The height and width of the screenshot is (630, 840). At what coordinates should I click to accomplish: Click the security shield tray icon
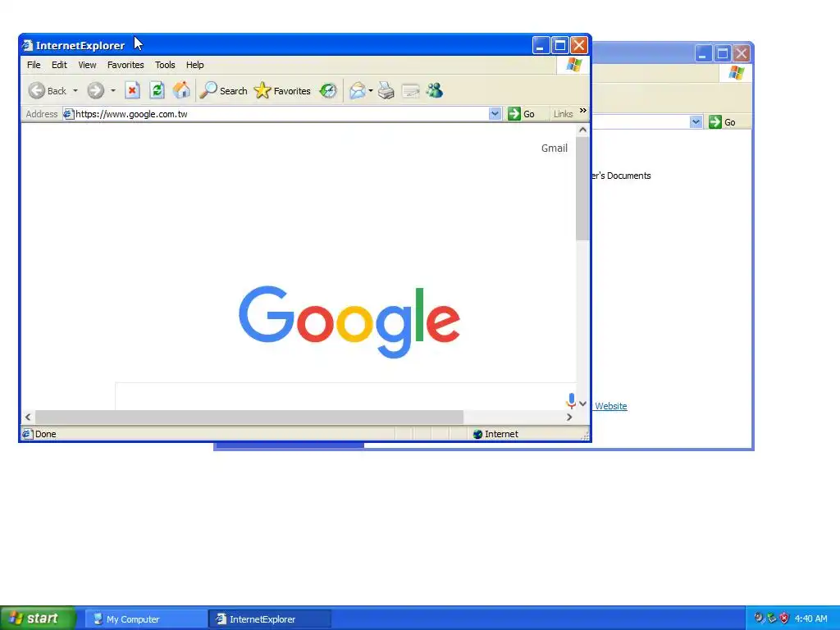(784, 619)
